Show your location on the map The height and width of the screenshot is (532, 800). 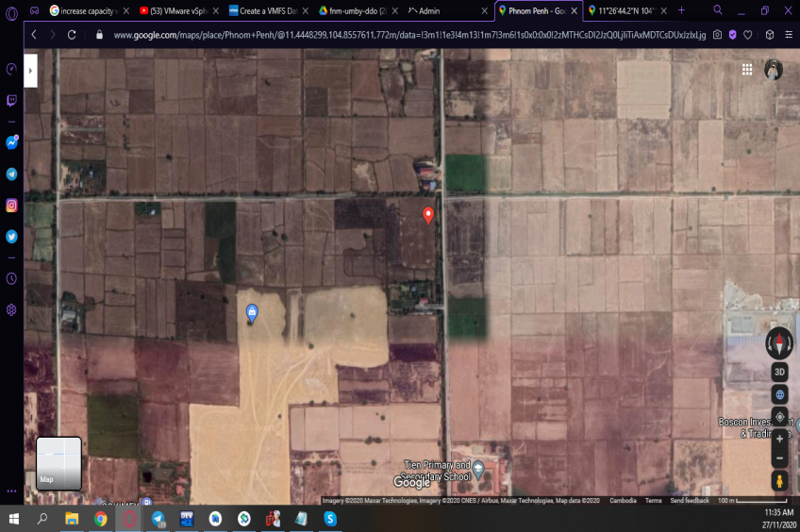779,416
